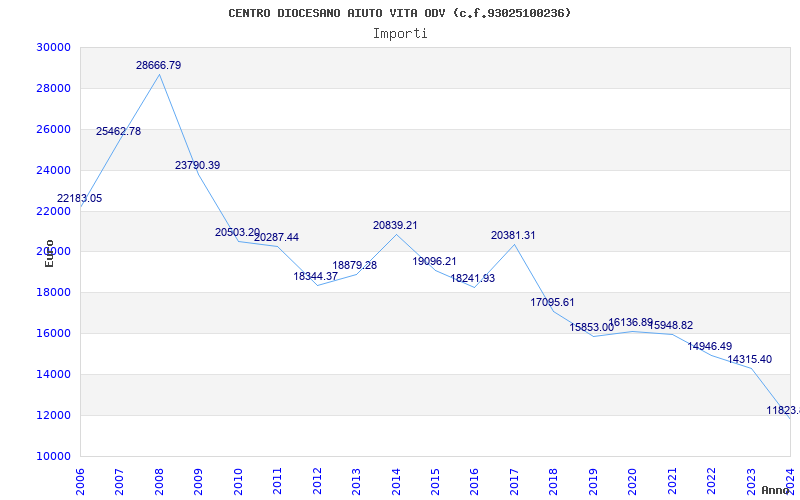Click x-axis year 2012
This screenshot has height=500, width=800.
tap(317, 482)
